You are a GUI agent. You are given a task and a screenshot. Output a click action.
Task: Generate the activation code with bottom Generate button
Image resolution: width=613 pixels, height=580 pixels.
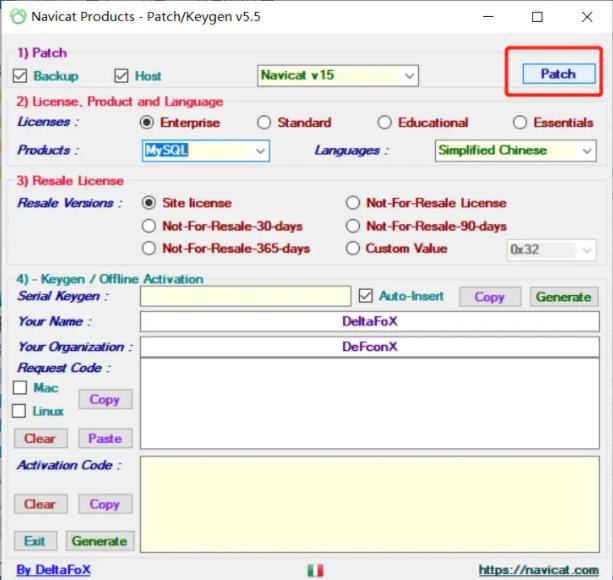click(x=100, y=541)
